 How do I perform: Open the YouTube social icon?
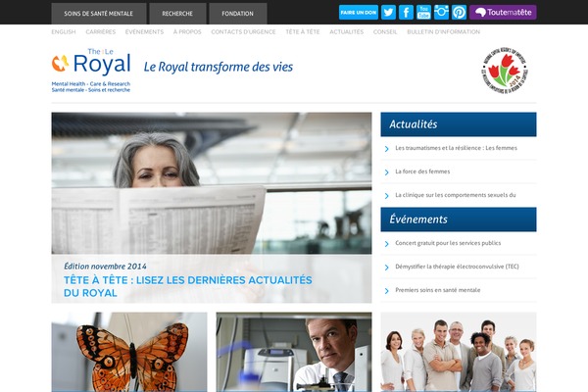tap(423, 13)
